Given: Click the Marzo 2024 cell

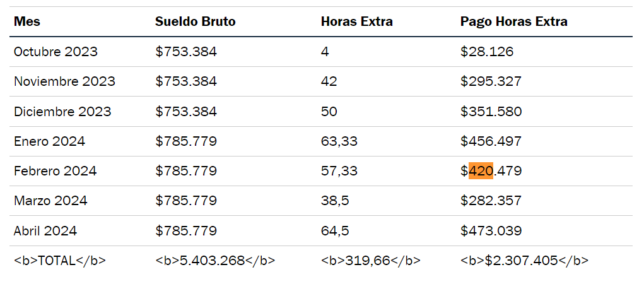Looking at the screenshot, I should pos(50,201).
